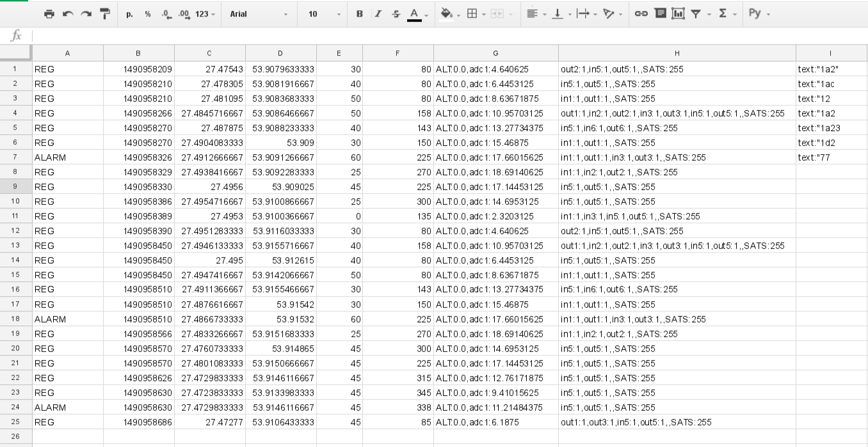Select row 7 header

[x=15, y=157]
